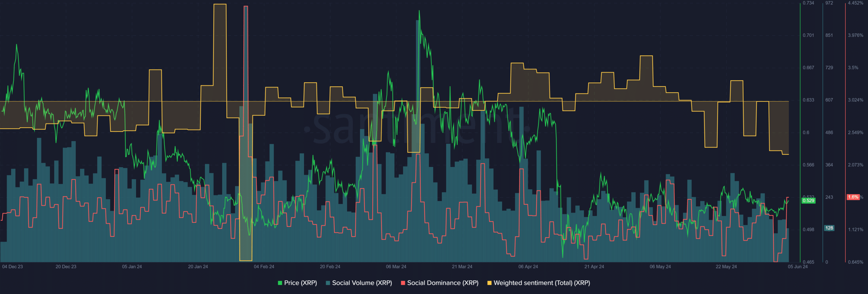Image resolution: width=868 pixels, height=294 pixels.
Task: Click the 4.452% dominance axis value
Action: tap(855, 3)
